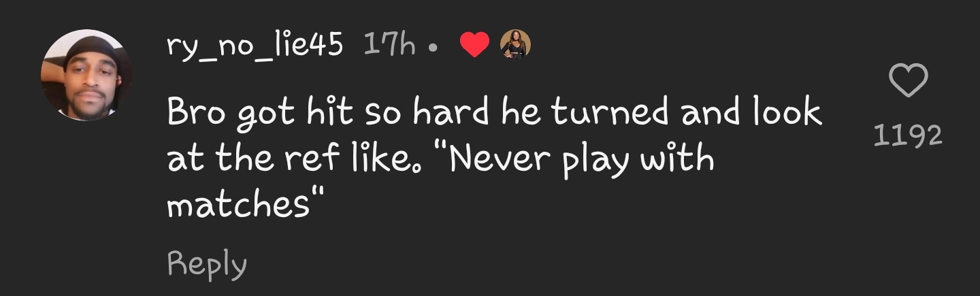Reply to ry_no_lie45's comment
This screenshot has width=980, height=296.
tap(207, 264)
